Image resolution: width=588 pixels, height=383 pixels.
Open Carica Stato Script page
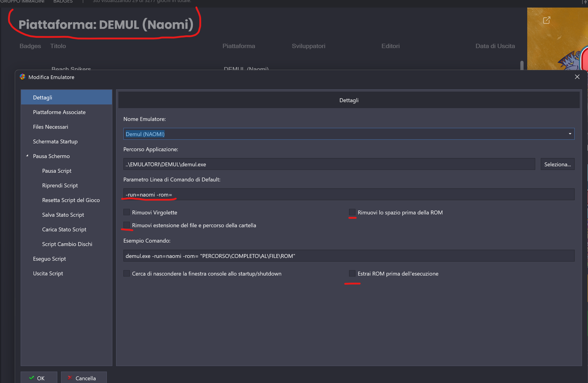click(x=67, y=229)
